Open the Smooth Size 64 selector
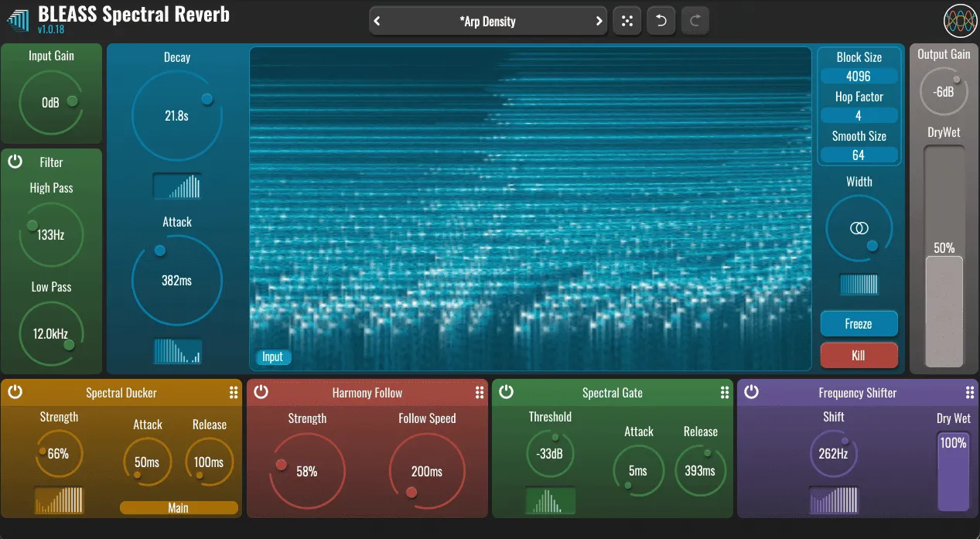This screenshot has width=980, height=539. click(x=859, y=155)
